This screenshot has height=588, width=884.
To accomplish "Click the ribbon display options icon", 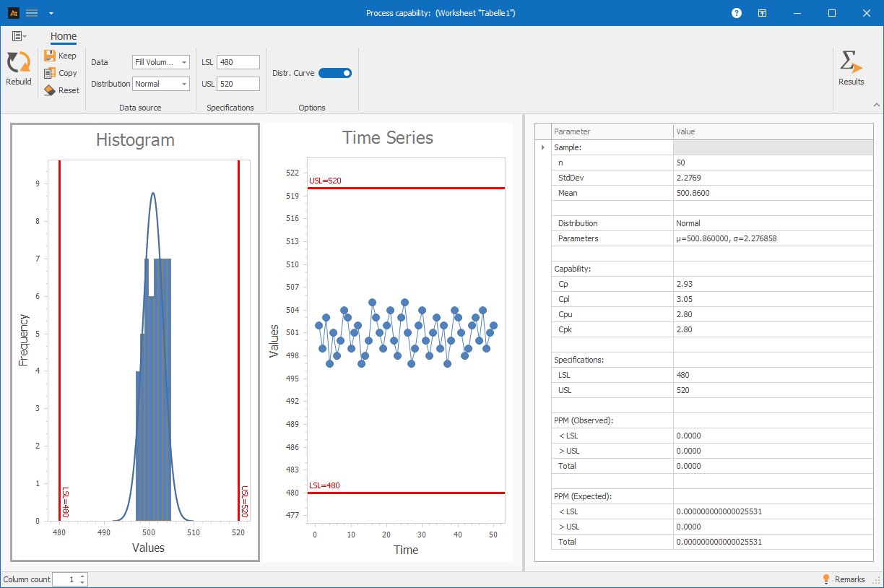I will (x=762, y=13).
